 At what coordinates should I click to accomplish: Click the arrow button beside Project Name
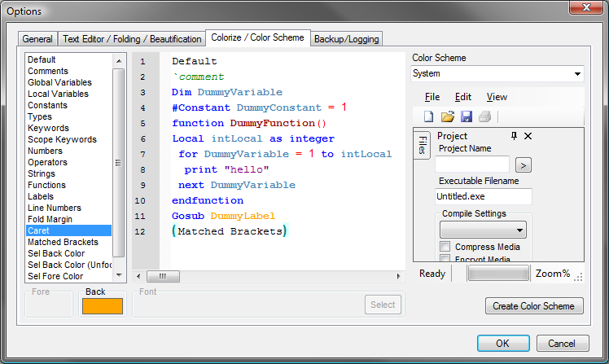coord(524,165)
